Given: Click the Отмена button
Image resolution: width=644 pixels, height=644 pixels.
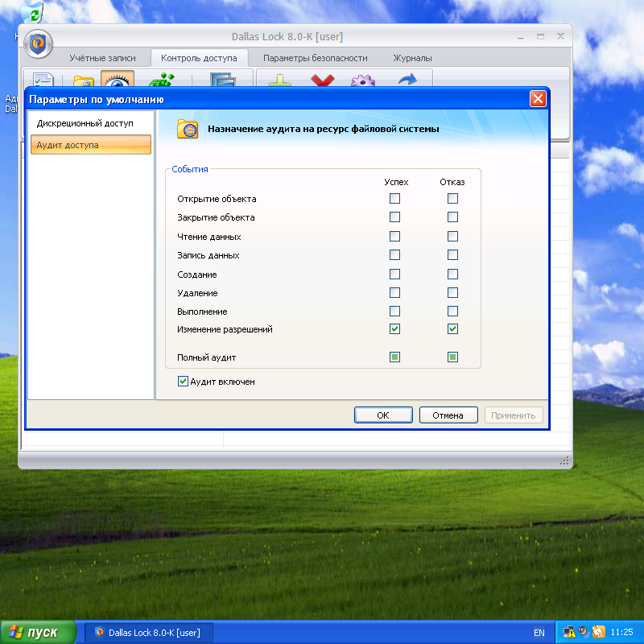Looking at the screenshot, I should [448, 415].
